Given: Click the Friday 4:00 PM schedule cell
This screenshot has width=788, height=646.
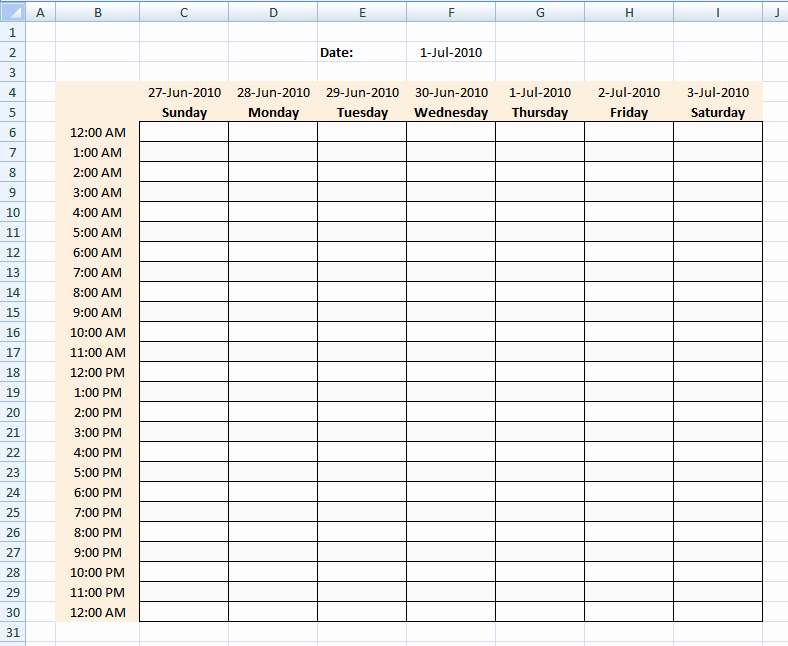Looking at the screenshot, I should point(629,451).
